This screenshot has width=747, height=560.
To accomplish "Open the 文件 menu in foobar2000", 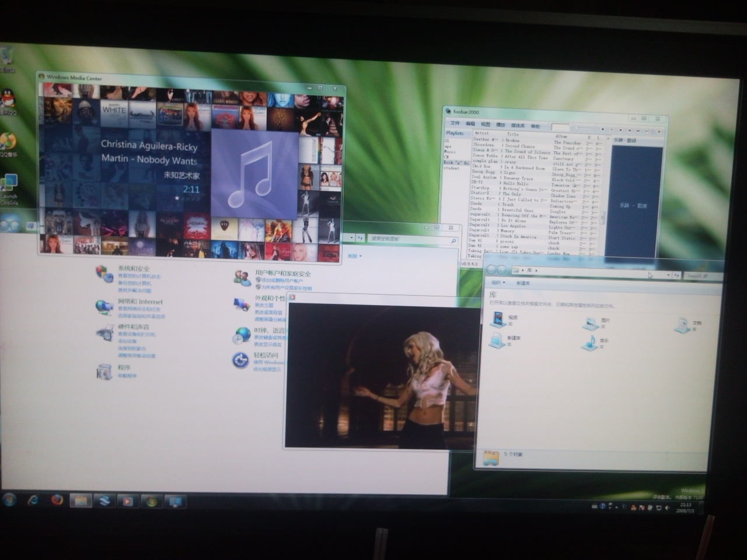I will coord(455,123).
